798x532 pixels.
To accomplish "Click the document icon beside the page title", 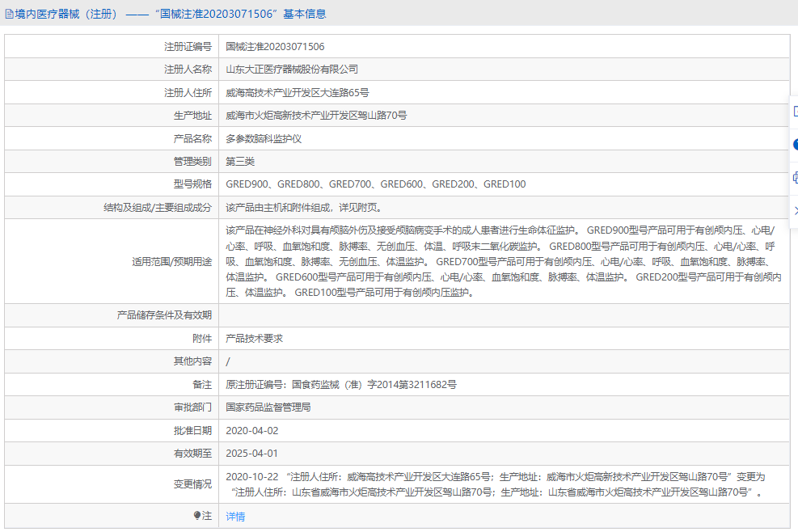I will pos(9,15).
